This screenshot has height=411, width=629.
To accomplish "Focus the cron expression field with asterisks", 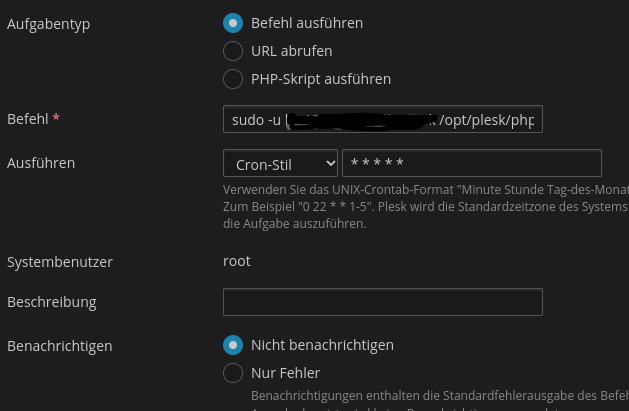I will pyautogui.click(x=471, y=163).
